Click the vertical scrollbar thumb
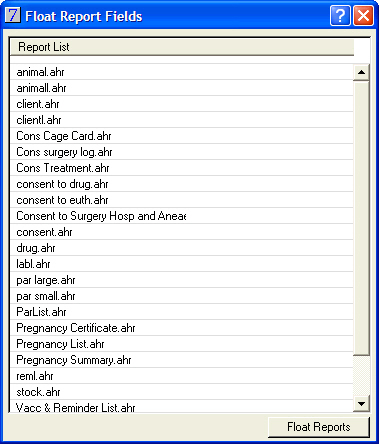The image size is (379, 444). point(361,218)
